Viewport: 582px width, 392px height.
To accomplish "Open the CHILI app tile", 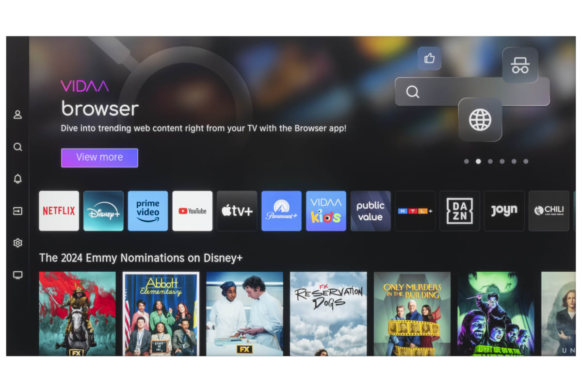I will [549, 211].
